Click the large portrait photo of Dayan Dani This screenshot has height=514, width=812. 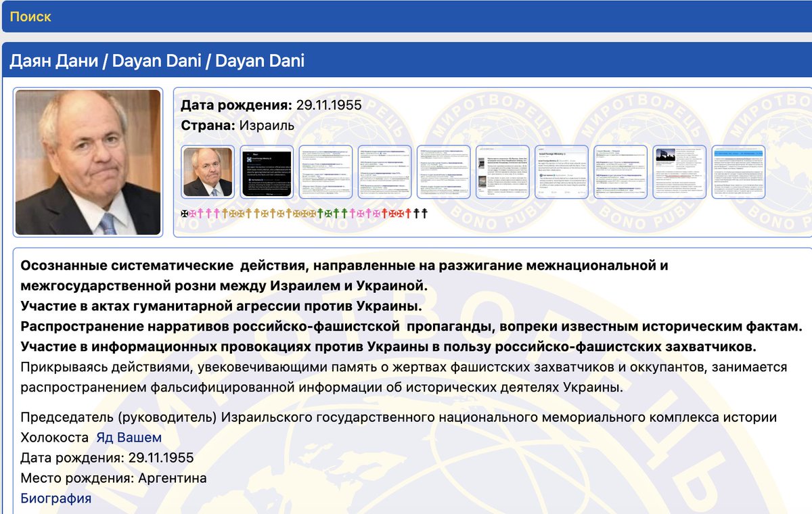[88, 162]
